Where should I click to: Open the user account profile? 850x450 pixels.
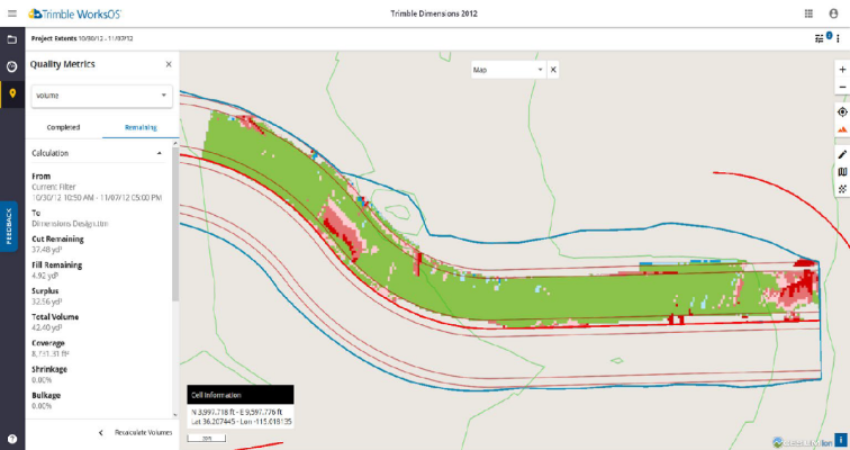(x=833, y=14)
